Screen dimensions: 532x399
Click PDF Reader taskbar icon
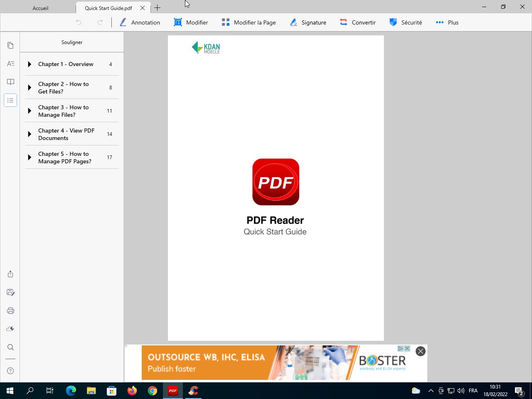[x=173, y=391]
